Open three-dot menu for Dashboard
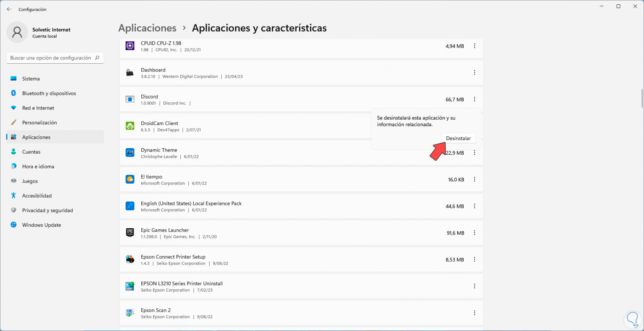This screenshot has width=644, height=331. point(475,73)
